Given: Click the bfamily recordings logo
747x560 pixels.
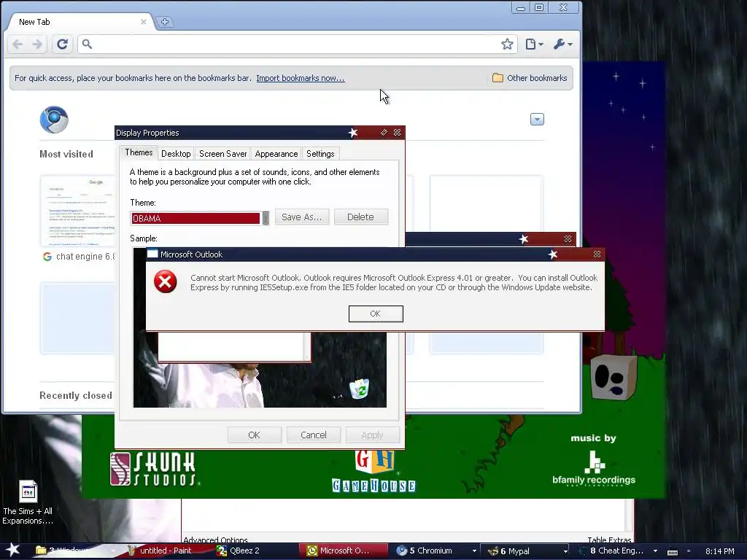Looking at the screenshot, I should coord(594,467).
